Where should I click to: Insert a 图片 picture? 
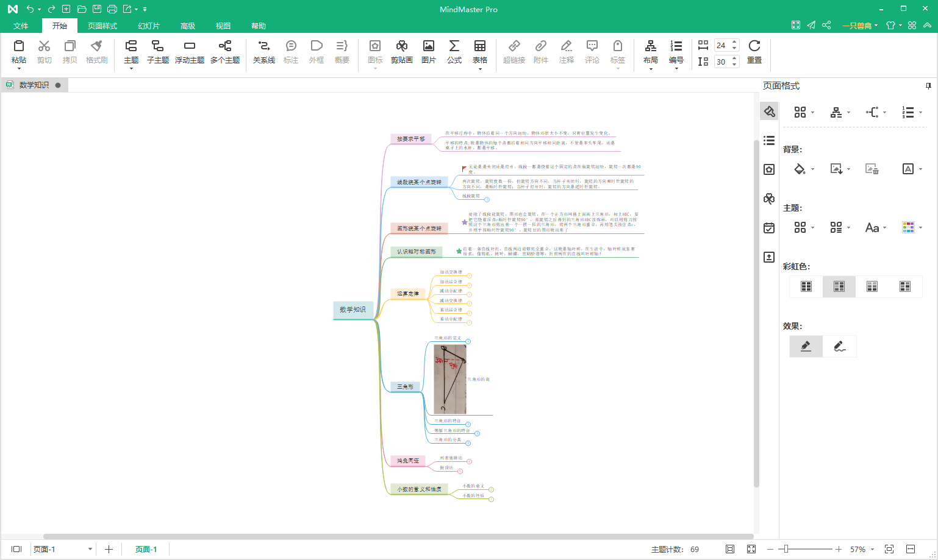428,52
